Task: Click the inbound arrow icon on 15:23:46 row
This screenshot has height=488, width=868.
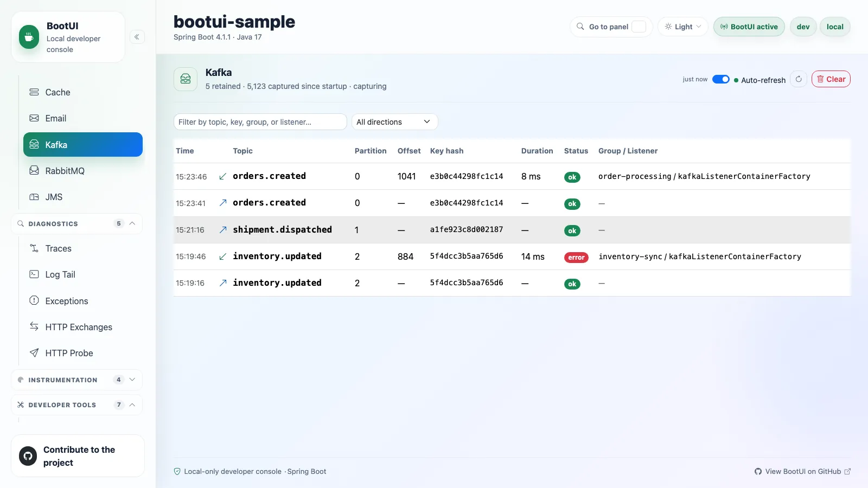Action: click(x=222, y=176)
